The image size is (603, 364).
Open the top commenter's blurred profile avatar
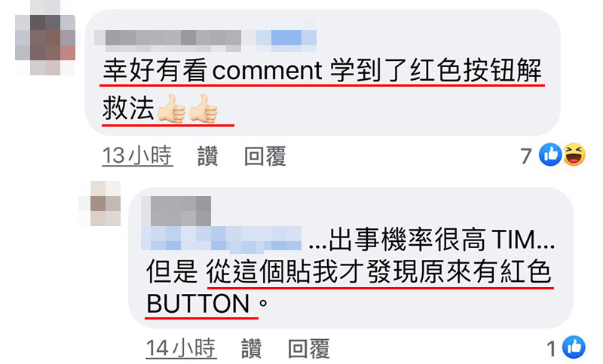coord(45,38)
